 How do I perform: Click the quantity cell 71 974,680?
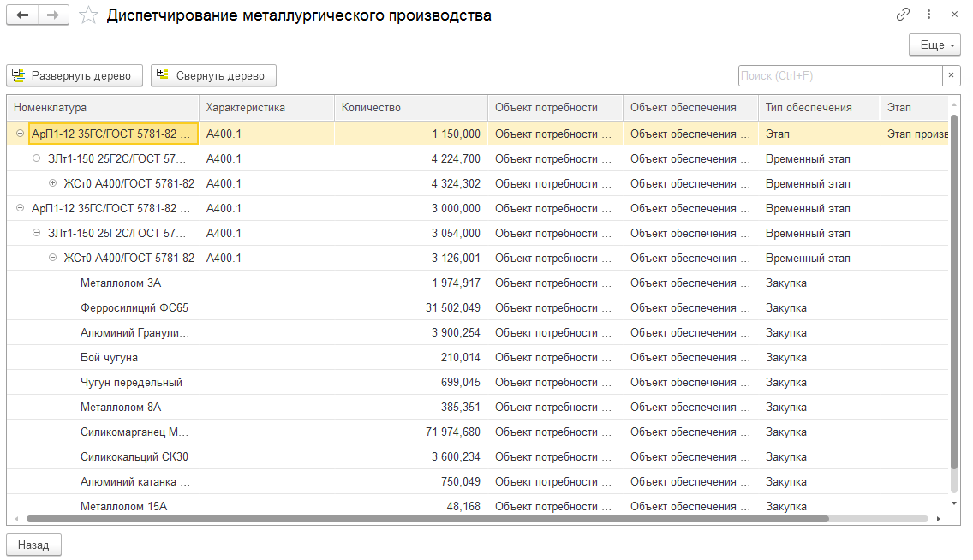[x=411, y=432]
